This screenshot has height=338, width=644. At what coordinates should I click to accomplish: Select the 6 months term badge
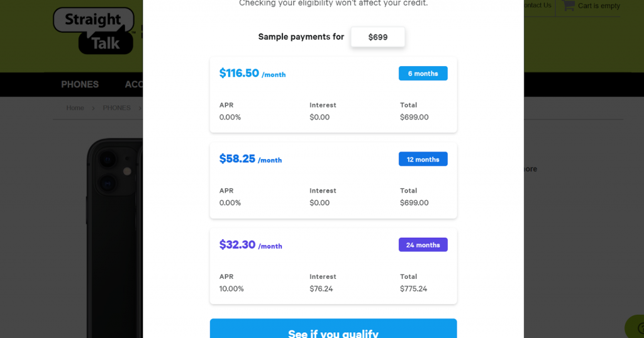click(423, 74)
